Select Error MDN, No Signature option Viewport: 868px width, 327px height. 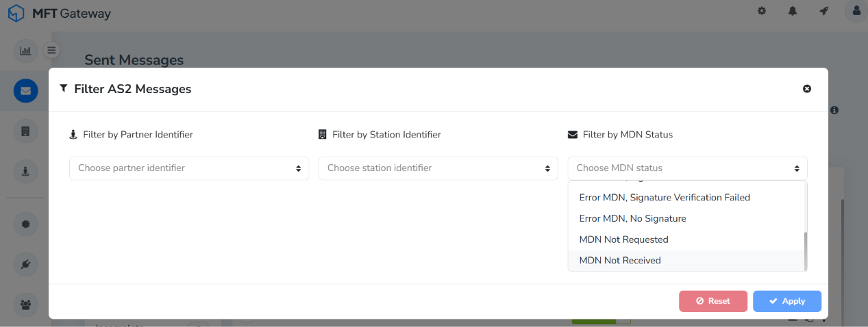686,219
